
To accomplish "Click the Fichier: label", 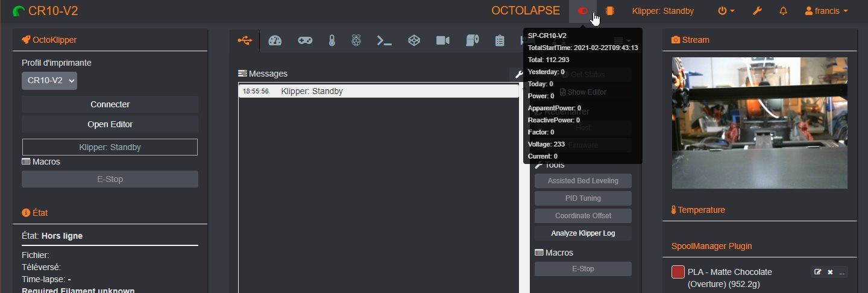I will (36, 255).
